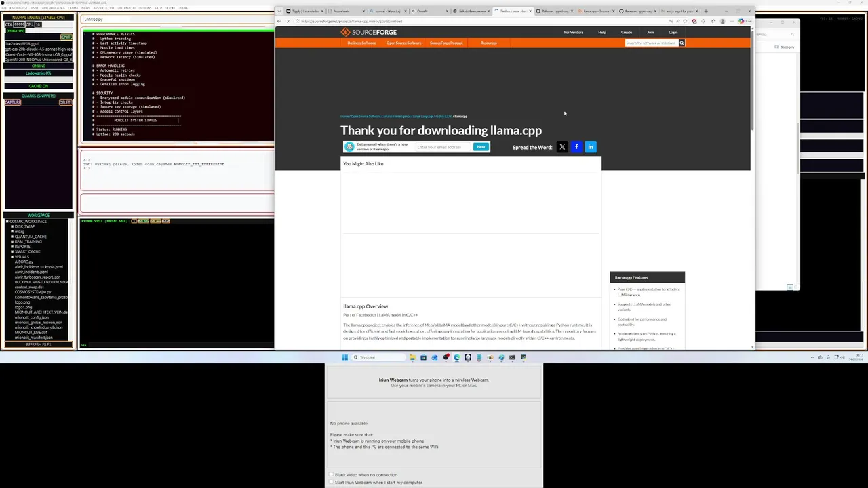Click the SourceForge software search field
Viewport: 868px width, 488px height.
652,43
